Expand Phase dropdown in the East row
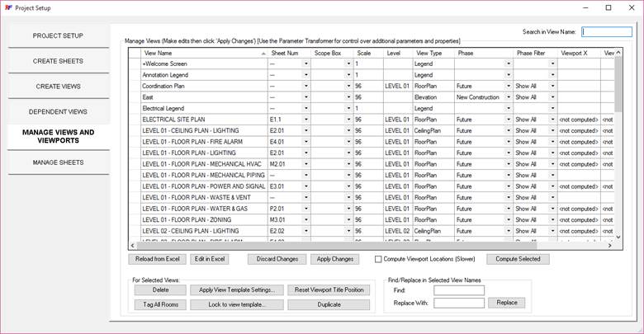Image resolution: width=644 pixels, height=334 pixels. coord(508,97)
